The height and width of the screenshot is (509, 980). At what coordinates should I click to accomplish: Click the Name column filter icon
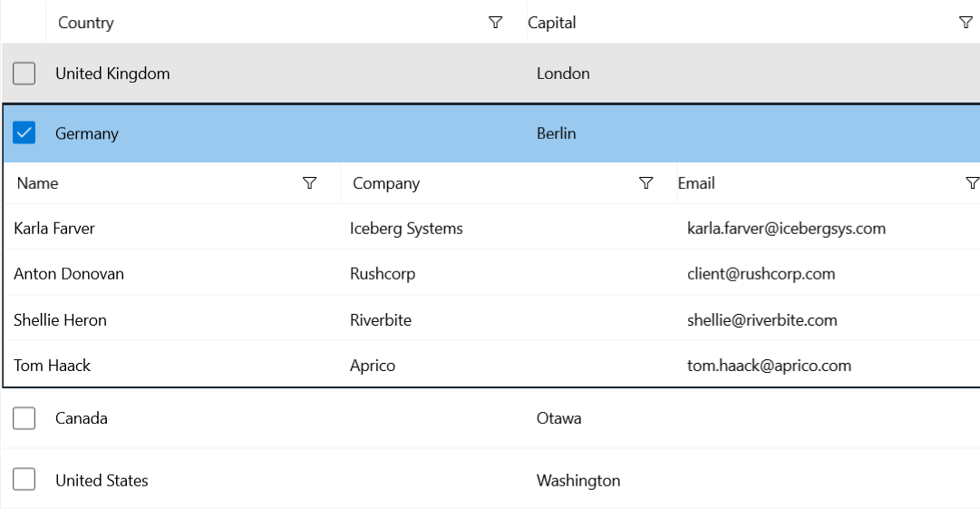(x=309, y=183)
